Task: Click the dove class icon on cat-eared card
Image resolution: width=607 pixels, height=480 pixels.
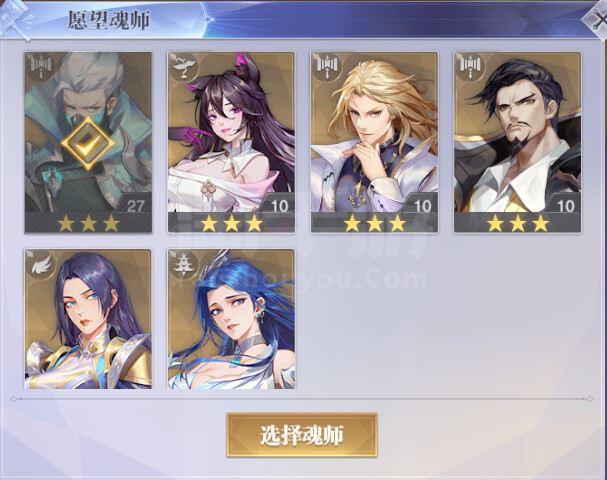Action: pyautogui.click(x=183, y=66)
